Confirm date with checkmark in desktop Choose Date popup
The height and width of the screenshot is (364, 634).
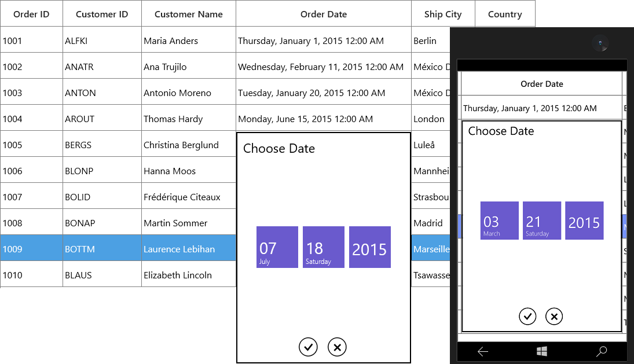308,347
